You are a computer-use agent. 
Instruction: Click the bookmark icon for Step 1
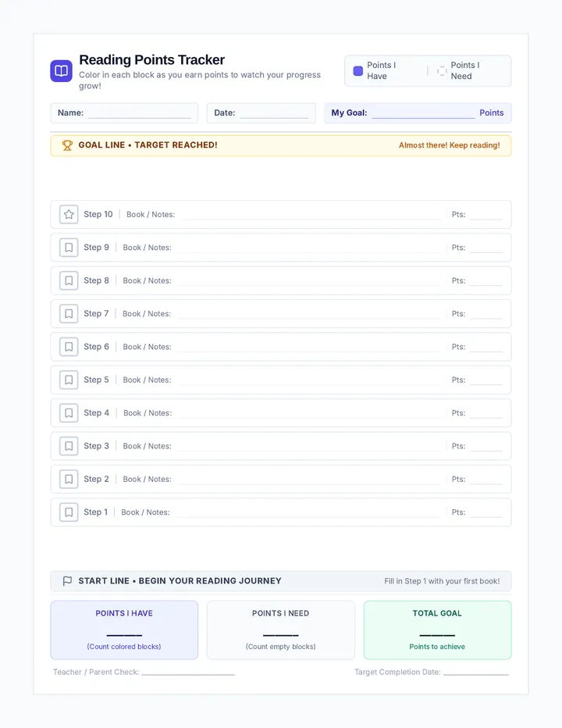click(69, 512)
